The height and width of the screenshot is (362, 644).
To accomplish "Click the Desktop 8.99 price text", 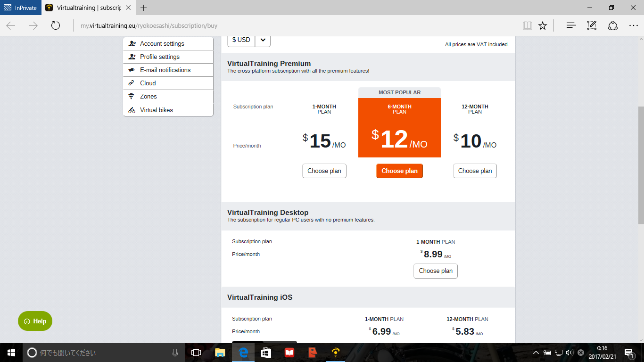I will [436, 255].
